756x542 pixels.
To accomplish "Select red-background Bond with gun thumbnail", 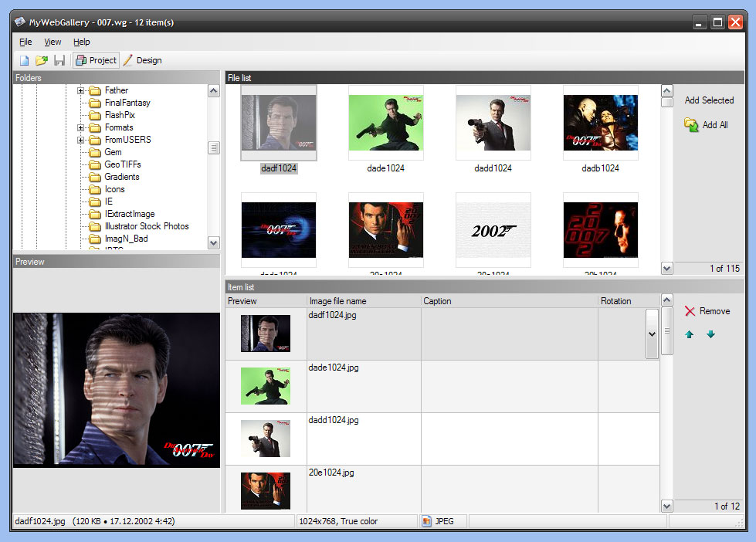I will click(385, 230).
